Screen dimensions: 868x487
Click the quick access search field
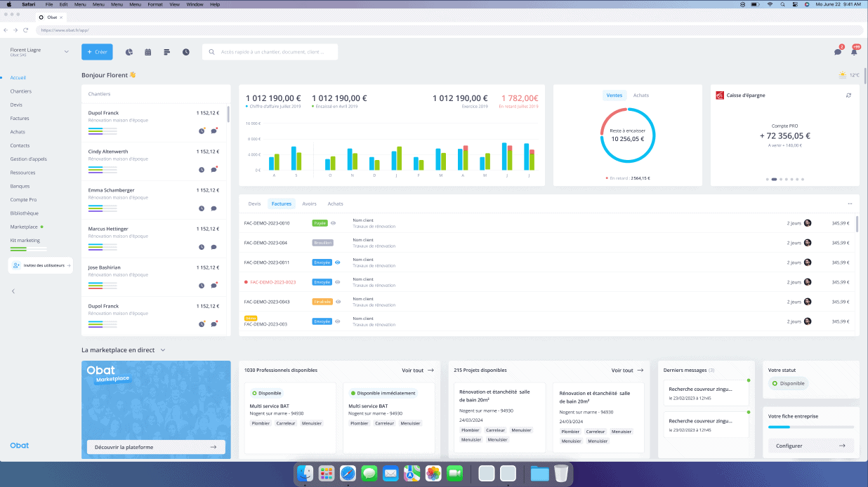270,52
